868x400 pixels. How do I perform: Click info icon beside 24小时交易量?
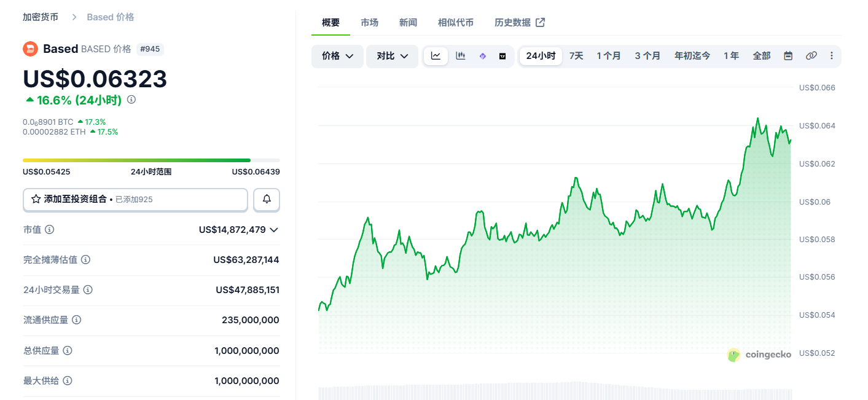[88, 289]
